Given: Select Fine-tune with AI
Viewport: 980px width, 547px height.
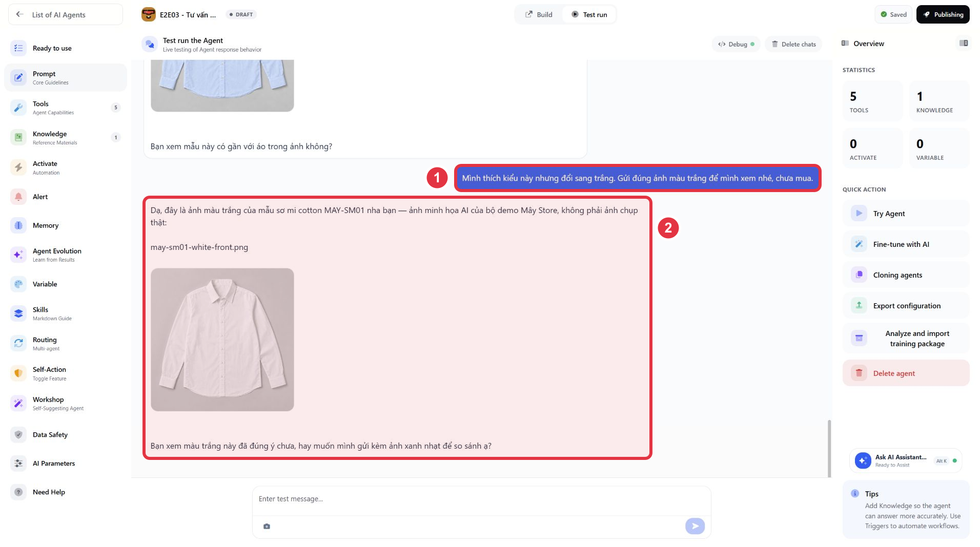Looking at the screenshot, I should [906, 244].
